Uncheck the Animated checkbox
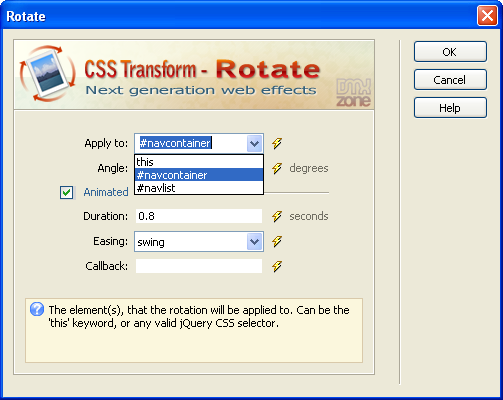 point(66,192)
